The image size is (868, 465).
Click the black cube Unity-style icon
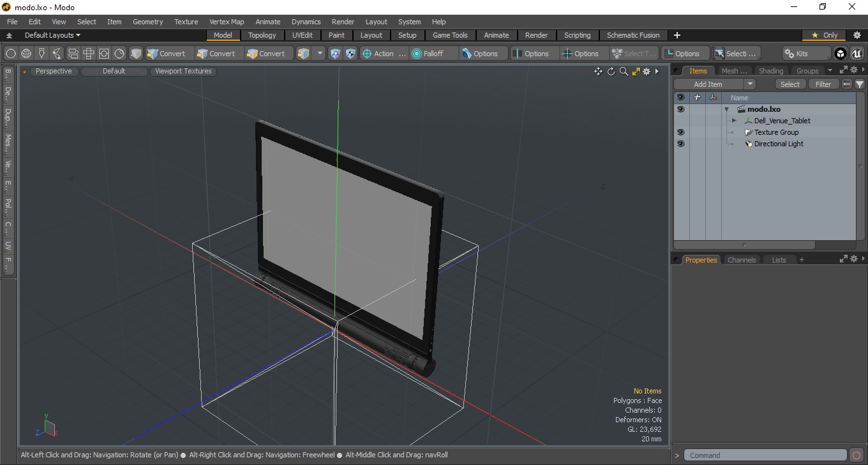(x=841, y=54)
